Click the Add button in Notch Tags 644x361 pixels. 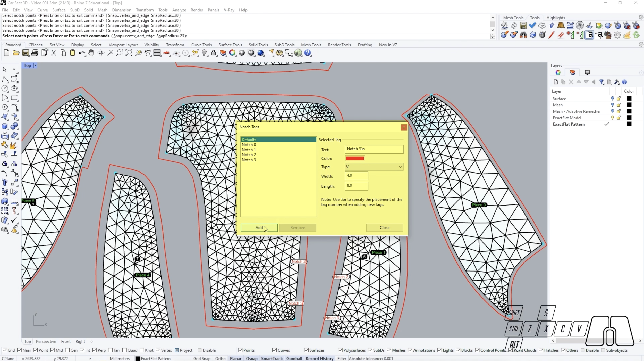(x=259, y=228)
